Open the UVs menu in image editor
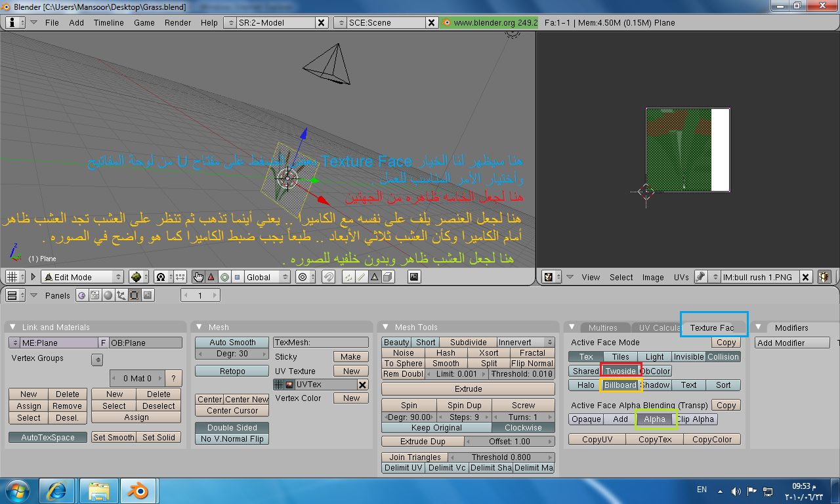840x504 pixels. tap(681, 277)
